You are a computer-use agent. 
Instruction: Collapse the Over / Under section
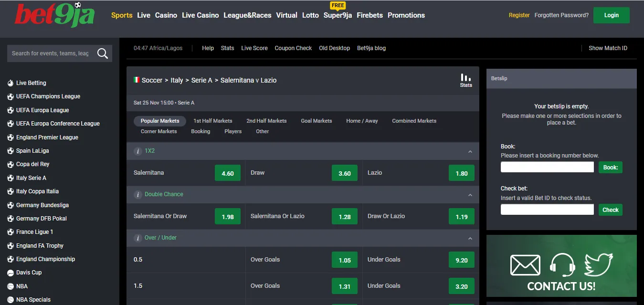(x=469, y=238)
